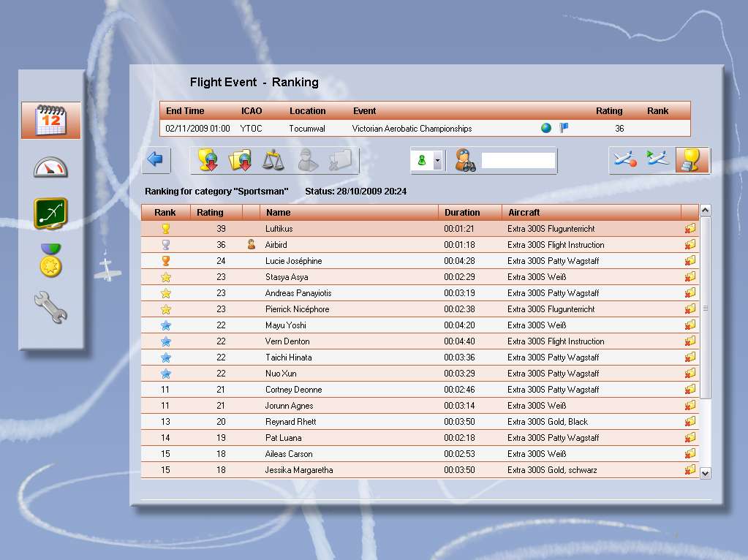Click the folder with globe download icon
Screen dimensions: 748x560
point(241,160)
